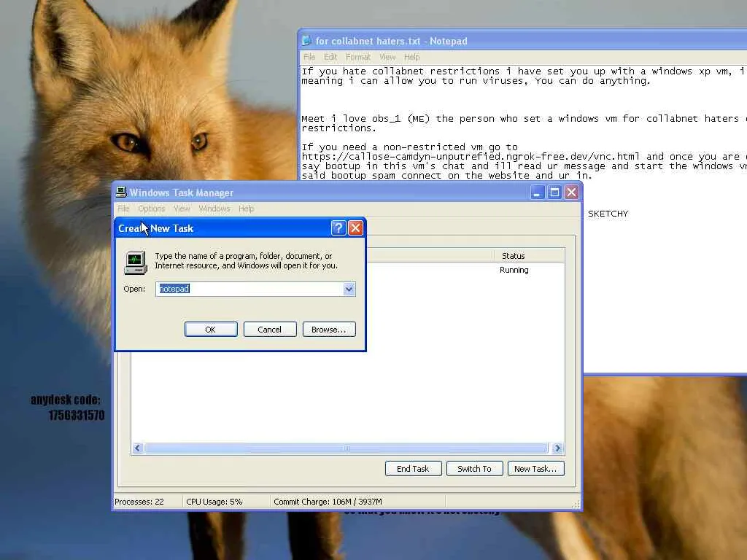
Task: Click the Run computer icon in dialog
Action: pyautogui.click(x=135, y=262)
